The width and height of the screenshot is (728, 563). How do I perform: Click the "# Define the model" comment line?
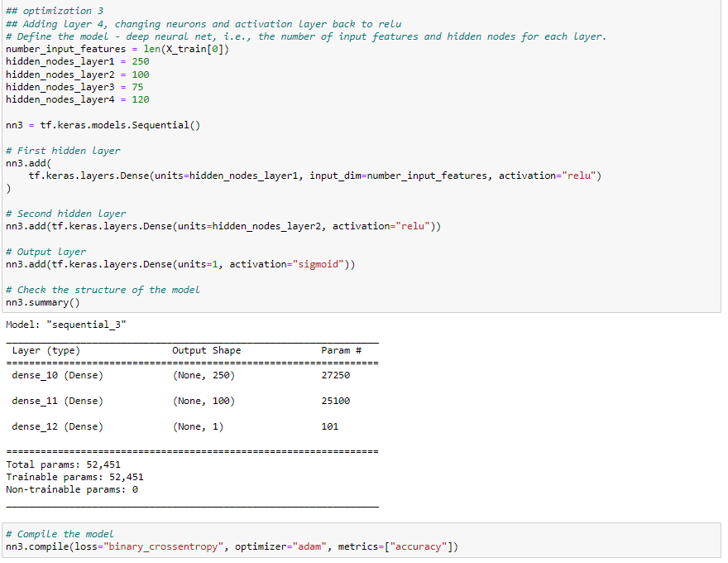306,36
